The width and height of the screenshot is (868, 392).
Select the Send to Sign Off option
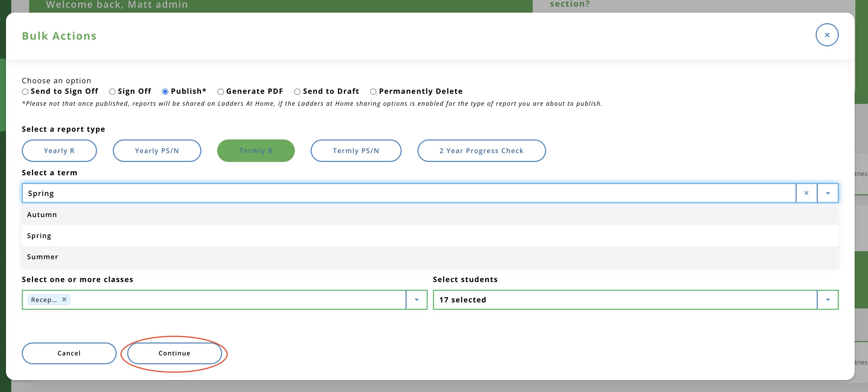coord(25,92)
